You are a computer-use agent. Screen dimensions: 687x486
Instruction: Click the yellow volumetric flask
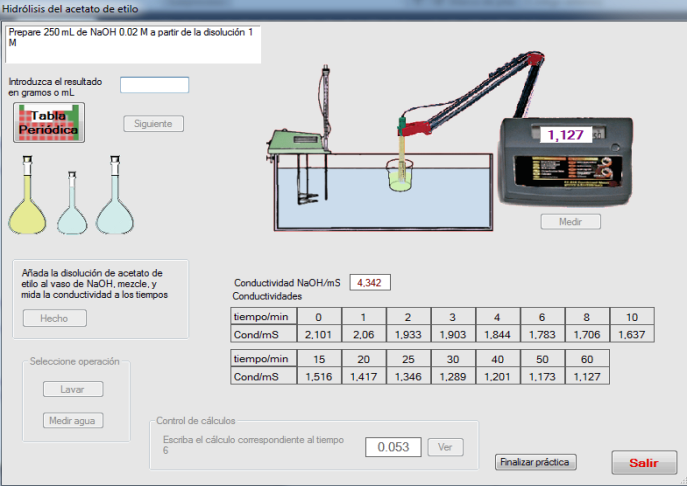click(28, 205)
